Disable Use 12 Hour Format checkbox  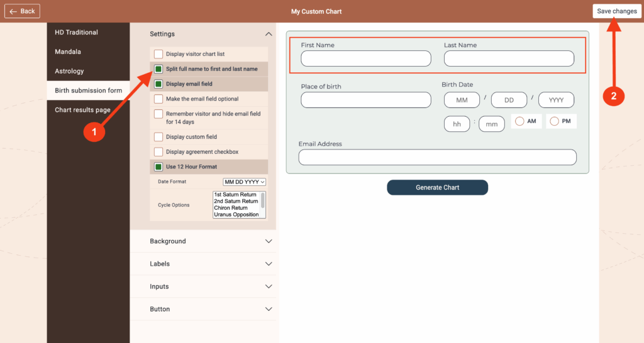(x=158, y=167)
